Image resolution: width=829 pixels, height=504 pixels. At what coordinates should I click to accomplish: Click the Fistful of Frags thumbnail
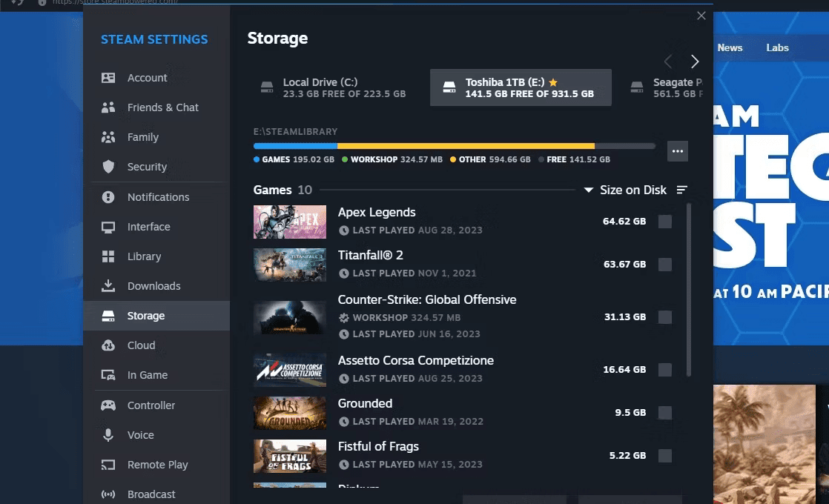[x=290, y=457]
